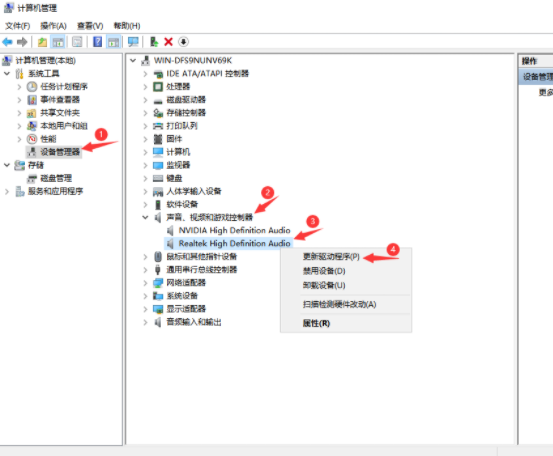Click the up-one-level folder toolbar icon
This screenshot has height=456, width=553.
point(42,42)
